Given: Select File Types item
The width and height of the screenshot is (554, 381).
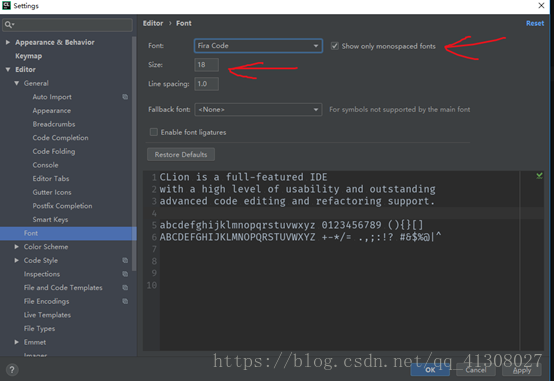Looking at the screenshot, I should (39, 329).
